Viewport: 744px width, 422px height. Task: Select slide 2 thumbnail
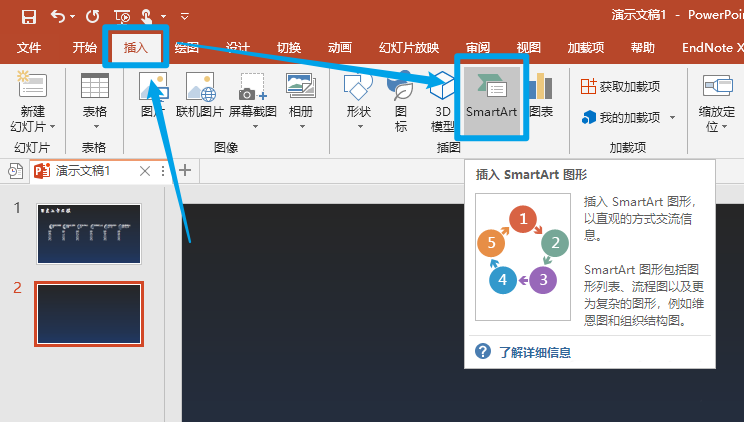[89, 314]
